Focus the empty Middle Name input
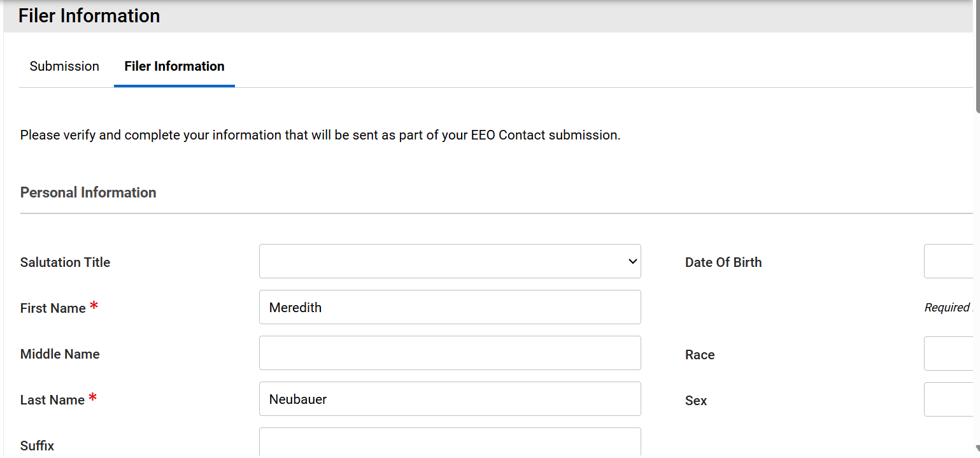Screen dimensions: 980x458 pyautogui.click(x=450, y=353)
